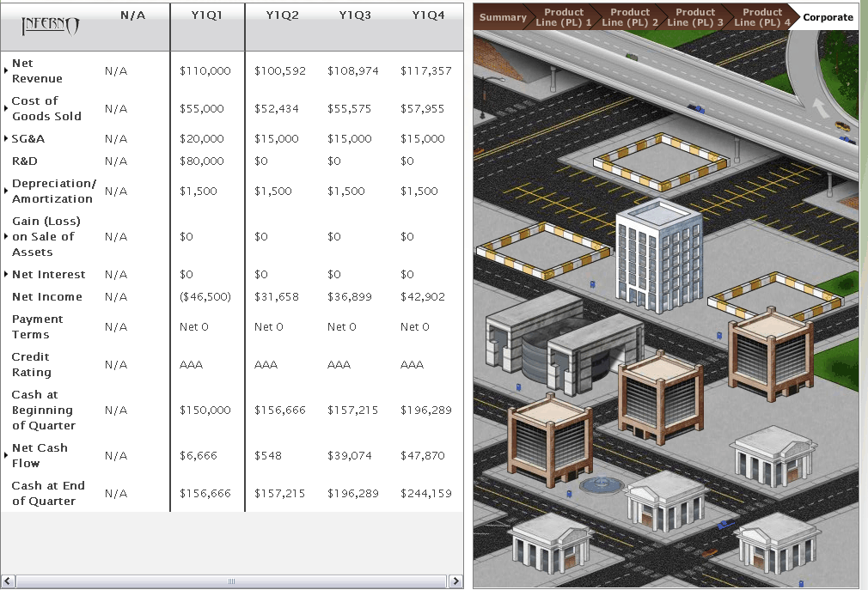
Task: Click the Payment Terms row label
Action: [38, 327]
